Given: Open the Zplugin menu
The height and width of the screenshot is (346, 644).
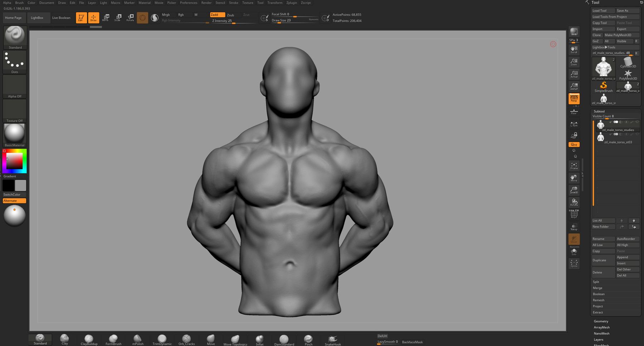Looking at the screenshot, I should pos(292,3).
